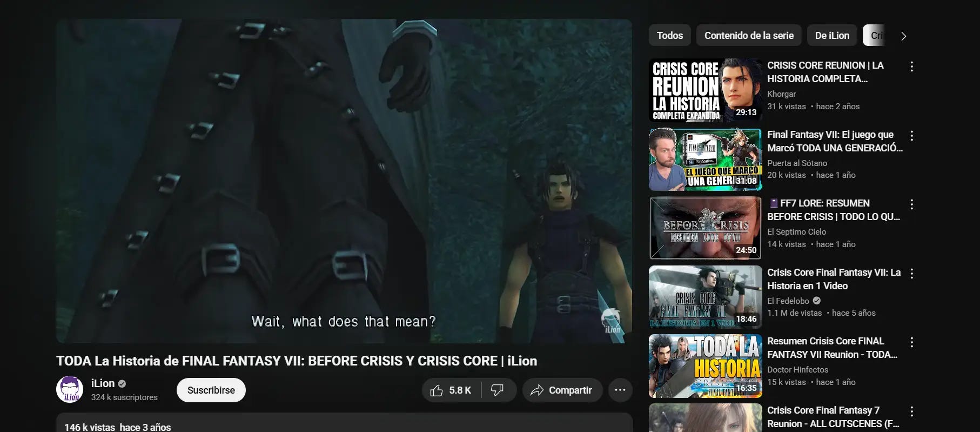The height and width of the screenshot is (432, 980).
Task: Open options for CRISIS CORE REUNION LA HISTORIA video
Action: tap(911, 67)
